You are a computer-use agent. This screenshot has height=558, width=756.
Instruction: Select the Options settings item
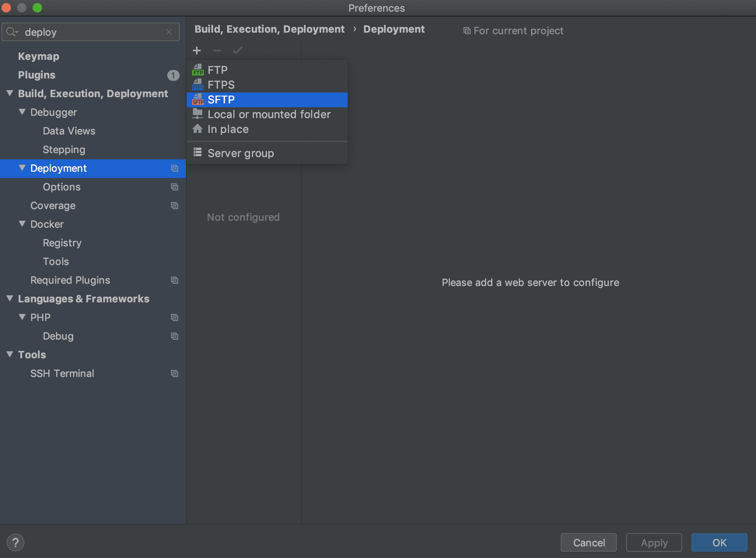[x=61, y=187]
